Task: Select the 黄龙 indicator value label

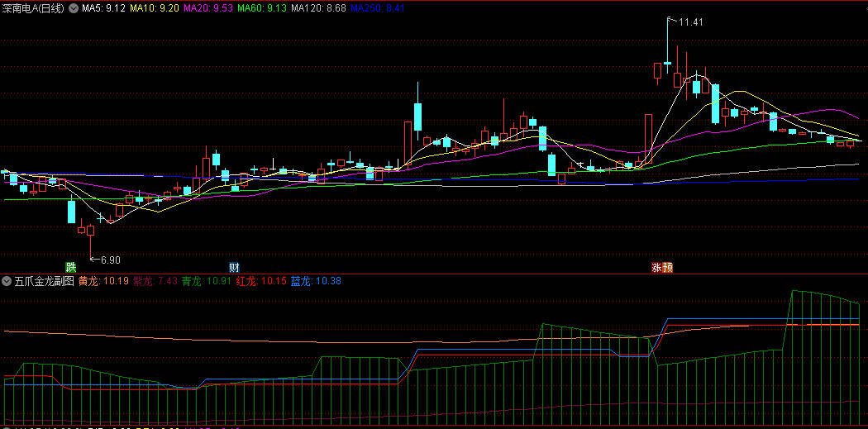Action: (x=103, y=281)
